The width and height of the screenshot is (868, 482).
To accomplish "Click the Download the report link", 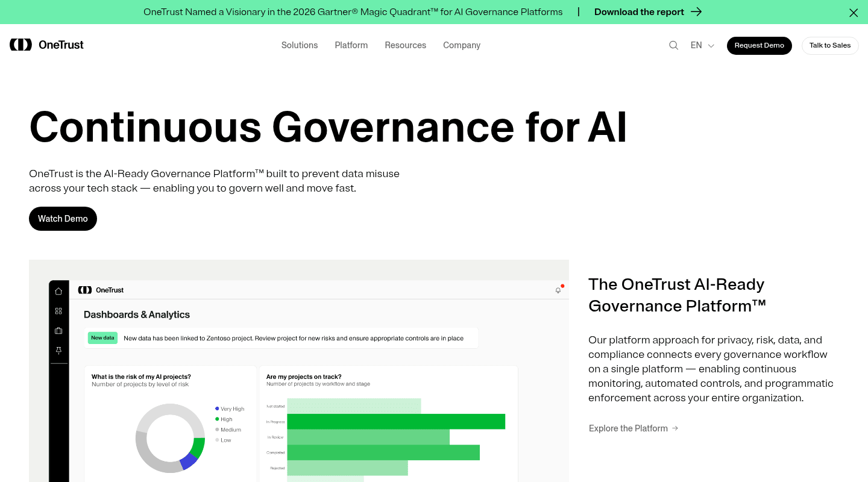I will pyautogui.click(x=639, y=12).
